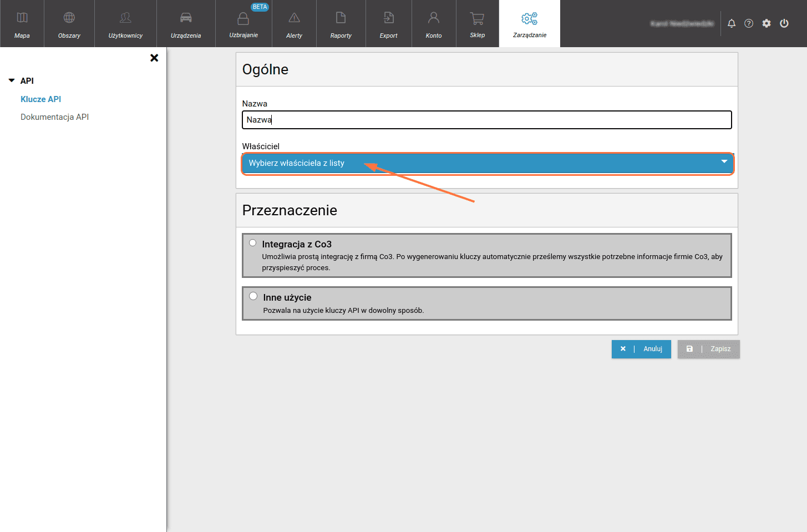
Task: Open the Klucze API page
Action: (x=40, y=99)
